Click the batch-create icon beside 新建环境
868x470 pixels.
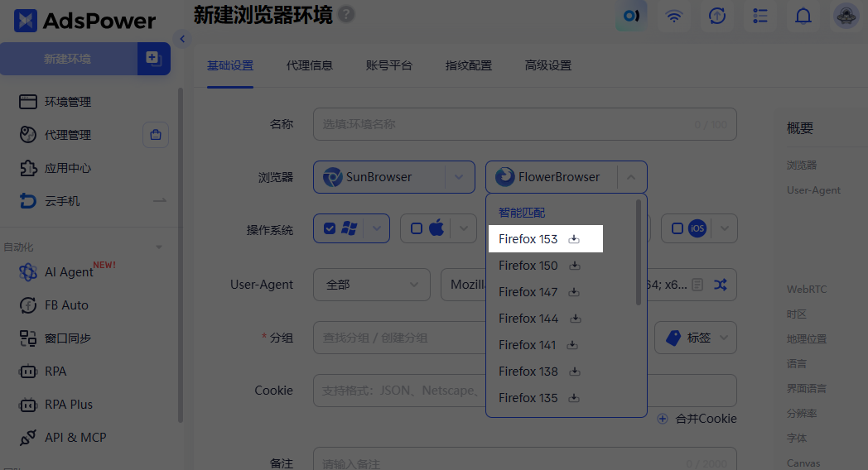(x=153, y=59)
